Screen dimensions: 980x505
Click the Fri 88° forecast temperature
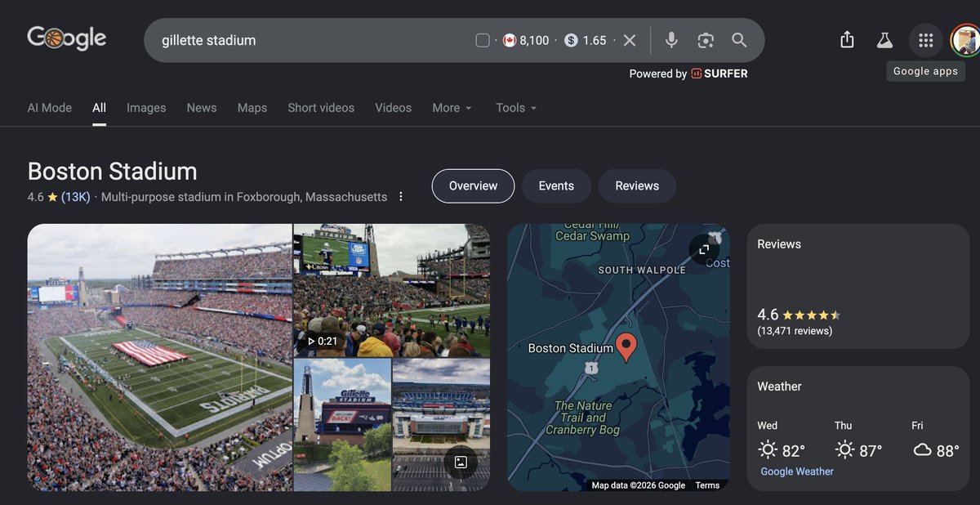tap(947, 450)
